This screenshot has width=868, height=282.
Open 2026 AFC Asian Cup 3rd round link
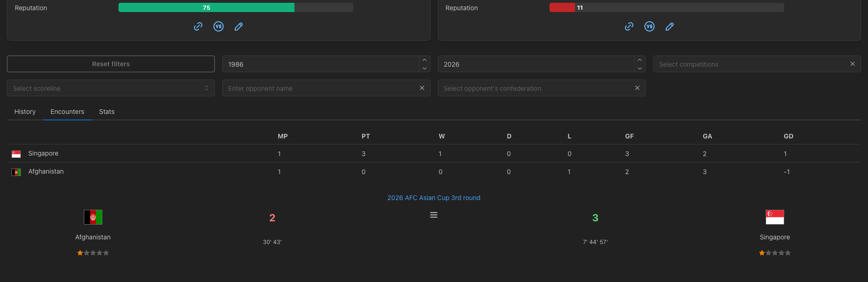pos(434,198)
